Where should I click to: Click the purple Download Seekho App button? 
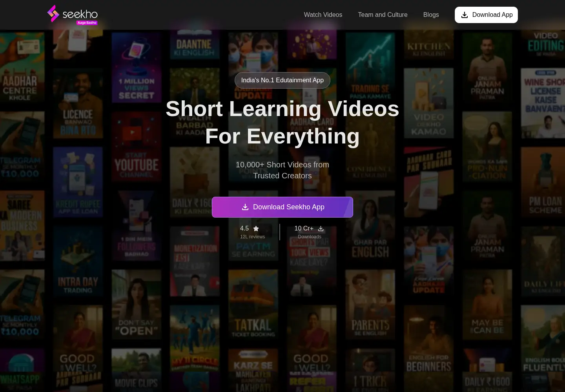pyautogui.click(x=282, y=207)
